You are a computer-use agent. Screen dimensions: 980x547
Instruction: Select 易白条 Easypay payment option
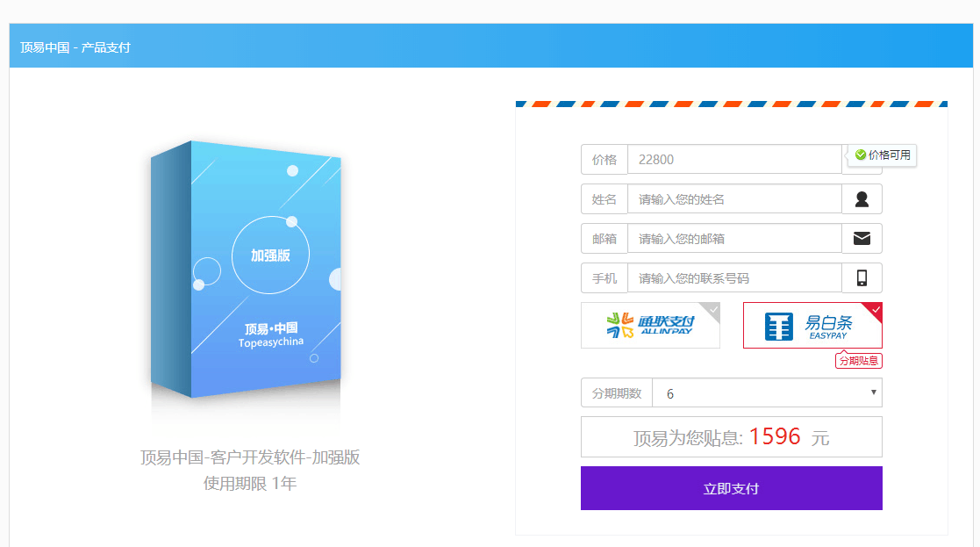(x=812, y=325)
